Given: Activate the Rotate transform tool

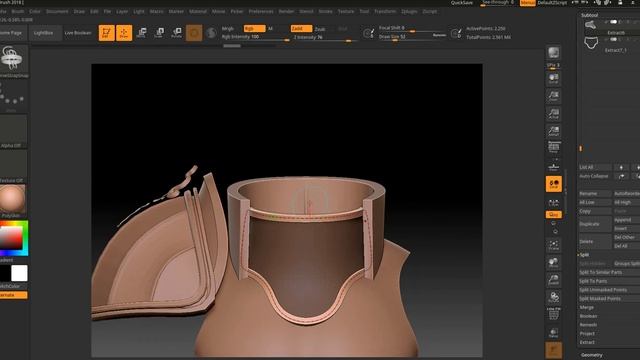Looking at the screenshot, I should click(177, 33).
